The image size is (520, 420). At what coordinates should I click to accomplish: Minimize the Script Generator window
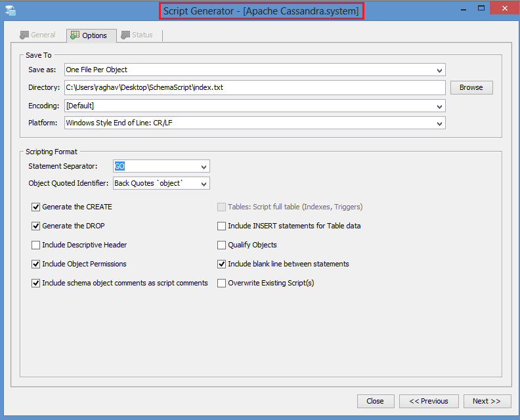(x=464, y=9)
